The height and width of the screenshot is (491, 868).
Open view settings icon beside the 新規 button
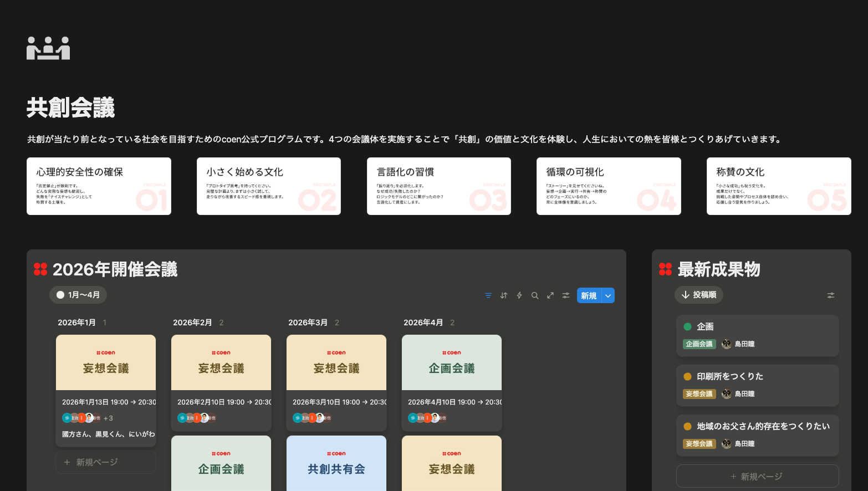pyautogui.click(x=566, y=295)
